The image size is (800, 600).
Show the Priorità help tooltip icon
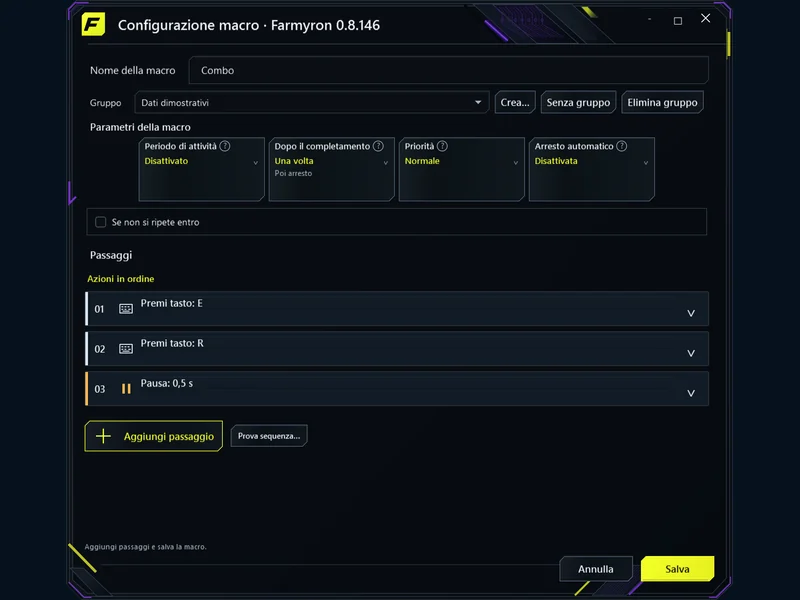442,146
